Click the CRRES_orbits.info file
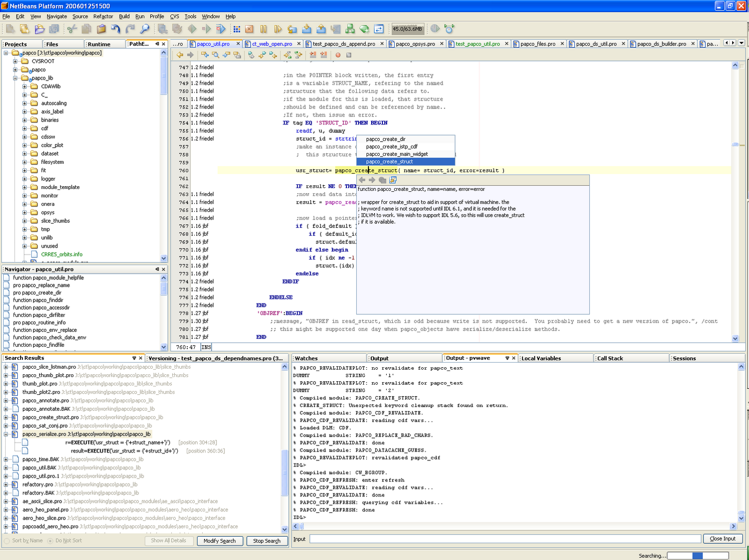The width and height of the screenshot is (749, 560). (62, 255)
